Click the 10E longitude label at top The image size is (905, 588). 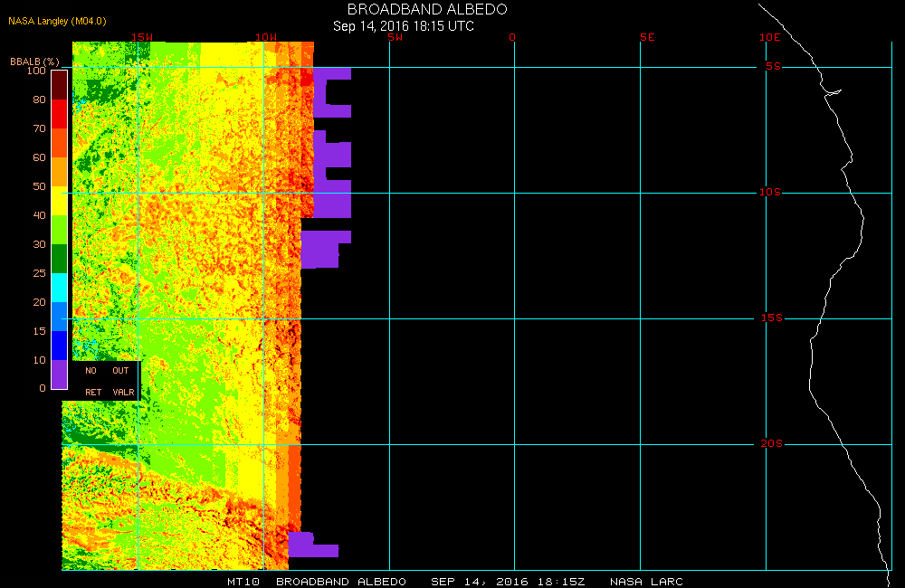pos(769,38)
